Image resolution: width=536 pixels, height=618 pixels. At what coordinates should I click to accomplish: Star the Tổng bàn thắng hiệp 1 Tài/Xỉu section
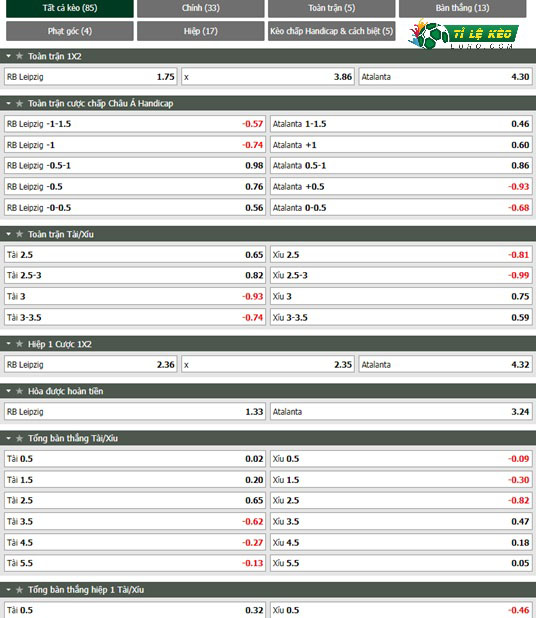tap(19, 590)
